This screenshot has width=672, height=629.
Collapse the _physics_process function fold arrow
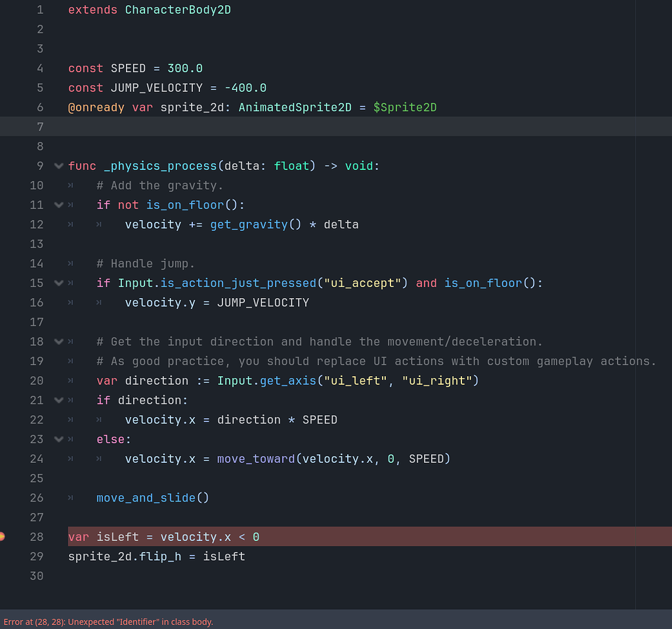58,166
